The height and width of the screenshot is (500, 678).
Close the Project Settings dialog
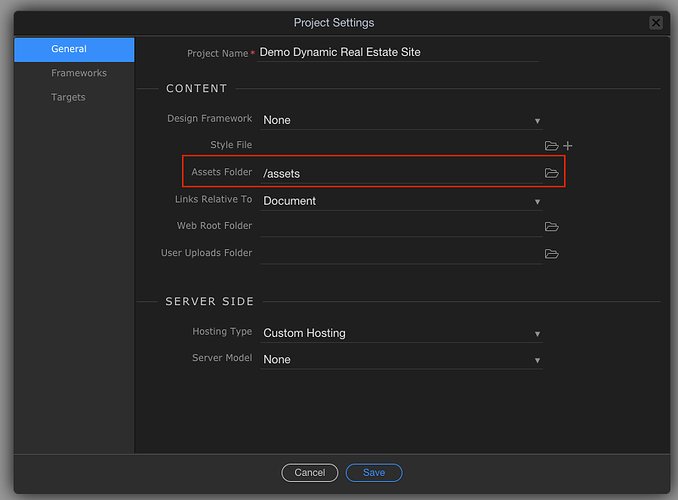click(656, 22)
